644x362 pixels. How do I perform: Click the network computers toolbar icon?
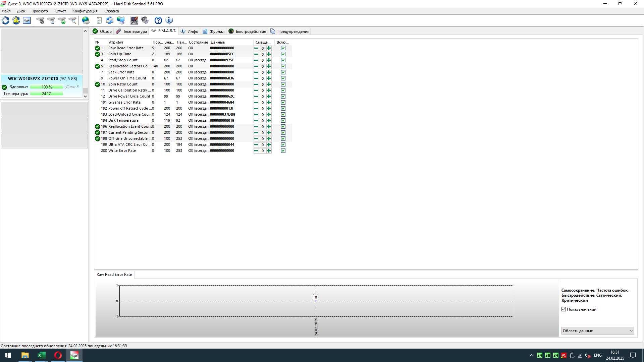pos(120,20)
